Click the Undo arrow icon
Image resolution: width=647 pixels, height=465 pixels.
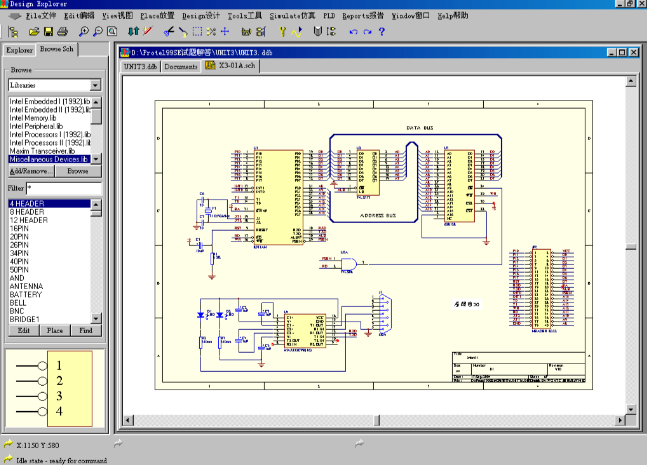353,32
